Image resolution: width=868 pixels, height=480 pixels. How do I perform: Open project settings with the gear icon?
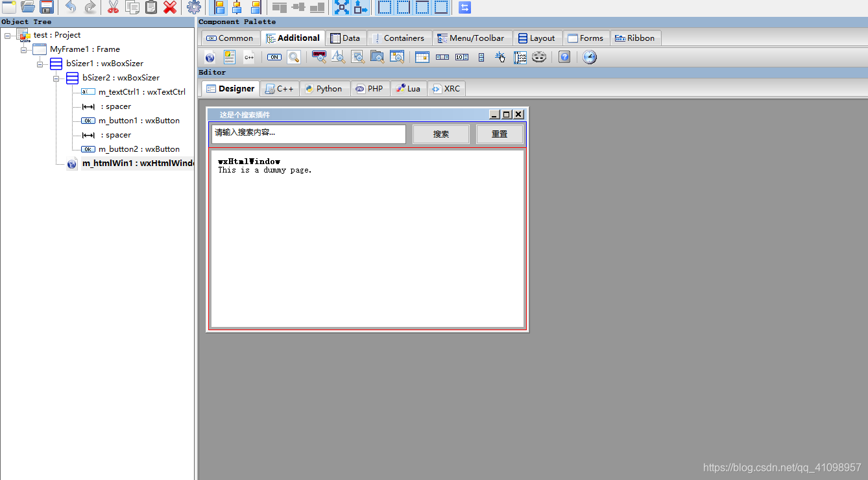tap(193, 7)
